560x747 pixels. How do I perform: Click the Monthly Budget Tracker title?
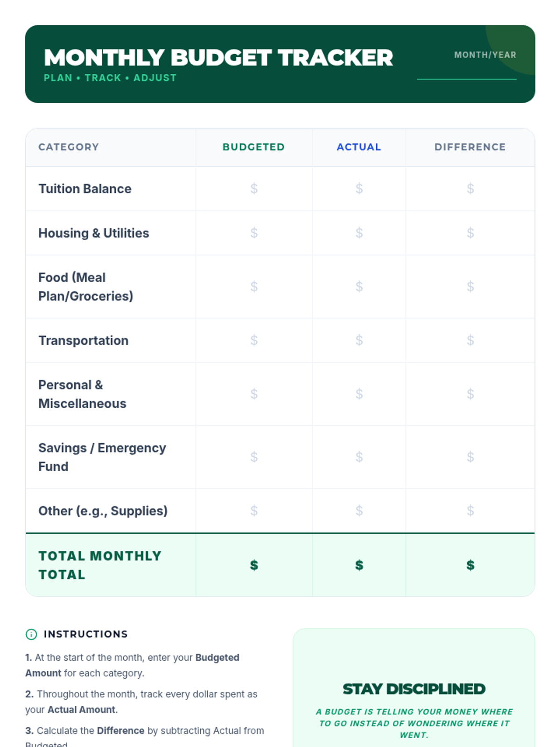point(218,58)
